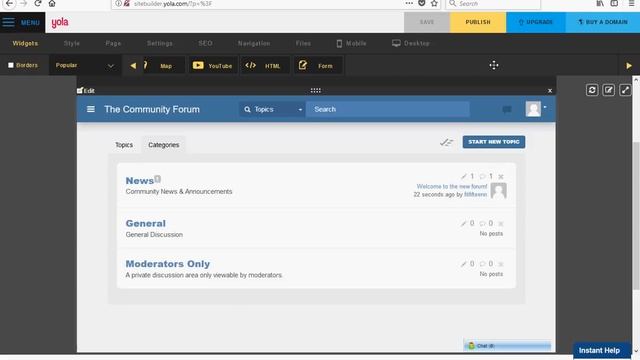Bookmark page with star icon

(434, 4)
